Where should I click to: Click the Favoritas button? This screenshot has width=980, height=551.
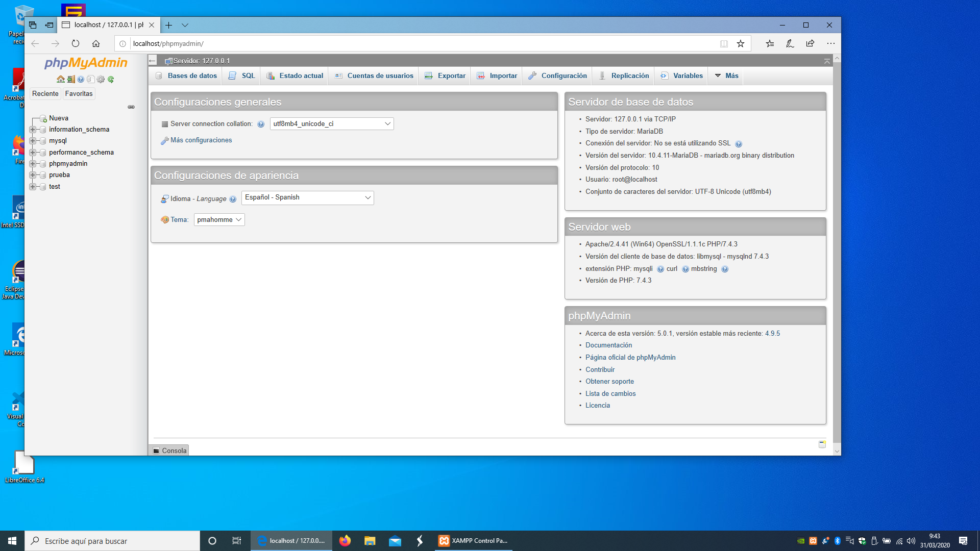(x=79, y=94)
